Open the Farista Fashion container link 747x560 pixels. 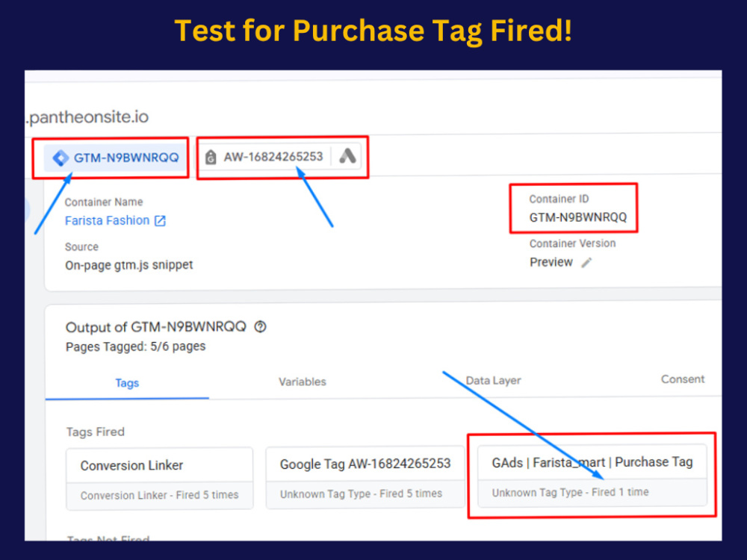tap(107, 220)
